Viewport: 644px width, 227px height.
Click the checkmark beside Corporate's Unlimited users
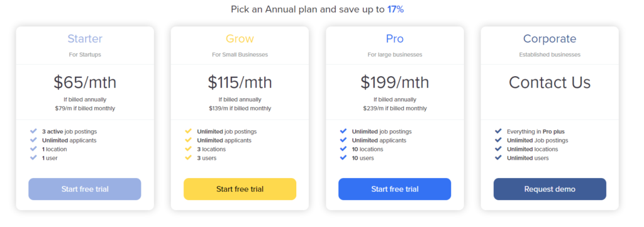(x=498, y=158)
